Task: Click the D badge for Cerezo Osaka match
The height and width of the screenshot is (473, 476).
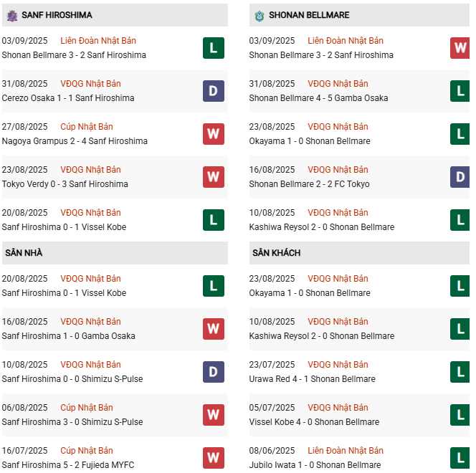Action: [214, 91]
